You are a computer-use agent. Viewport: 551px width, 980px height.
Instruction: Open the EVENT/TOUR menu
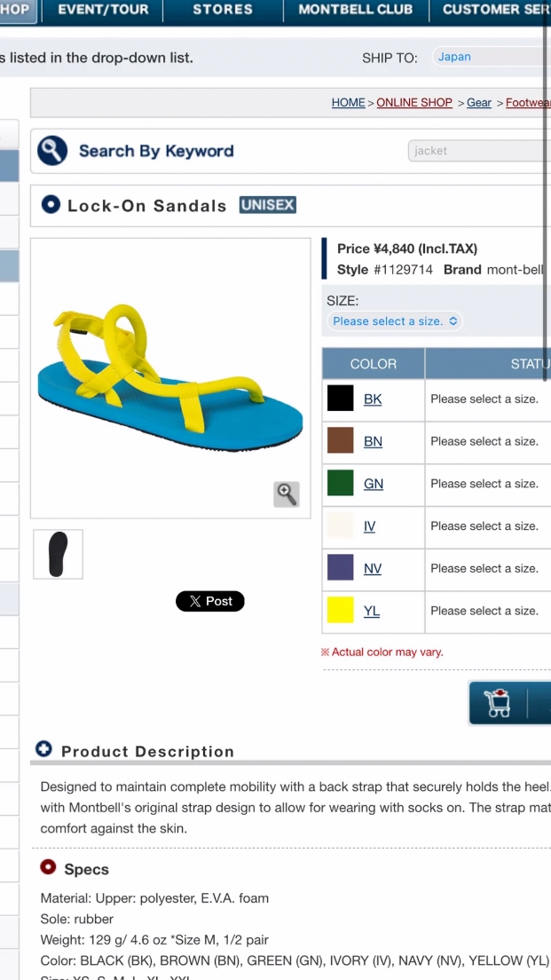[103, 10]
